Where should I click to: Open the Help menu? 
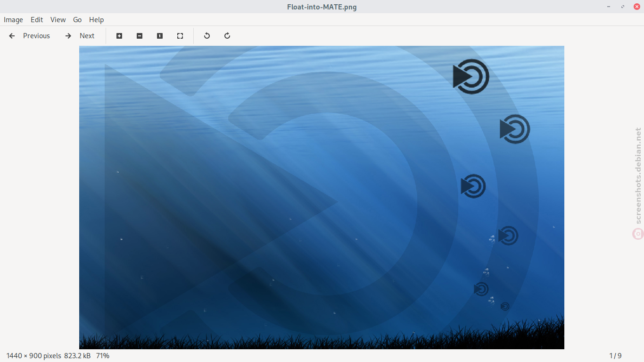pyautogui.click(x=96, y=20)
